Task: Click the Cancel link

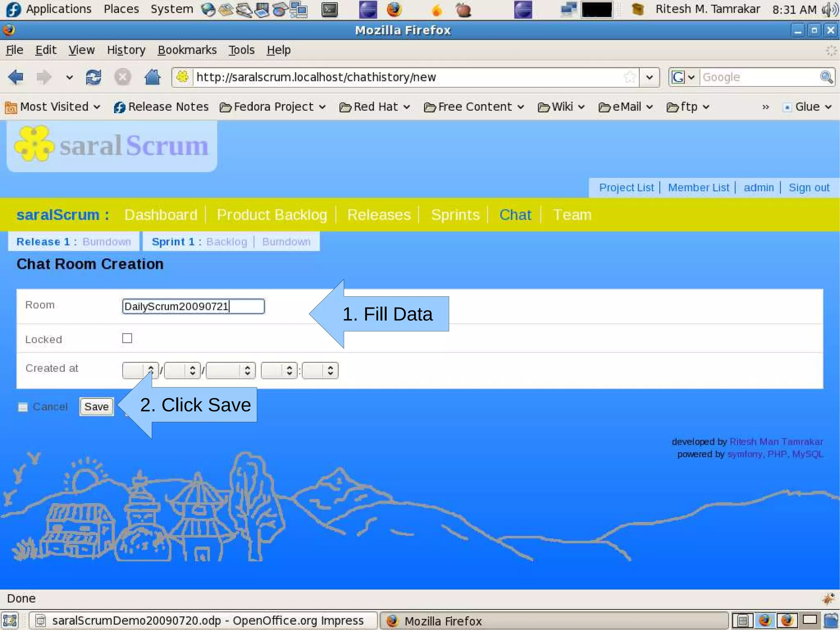Action: click(50, 407)
